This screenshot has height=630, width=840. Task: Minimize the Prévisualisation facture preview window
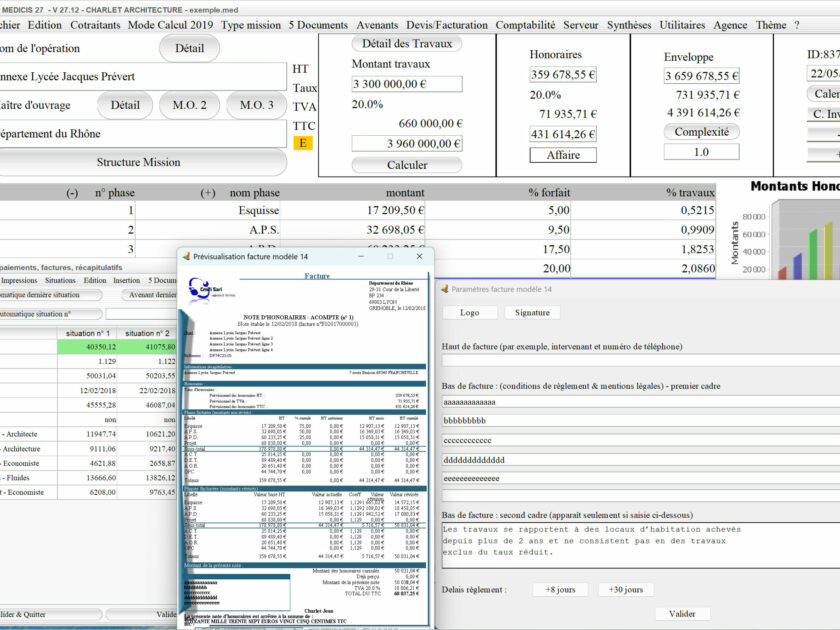coord(361,257)
